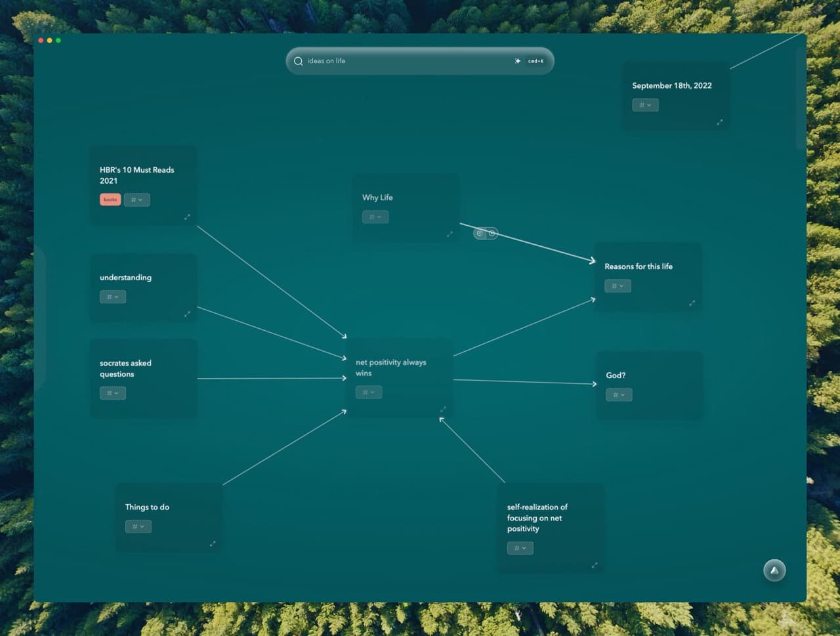Viewport: 840px width, 636px height.
Task: Expand the 'self-realization of focusing on net positivity' note
Action: tap(595, 564)
